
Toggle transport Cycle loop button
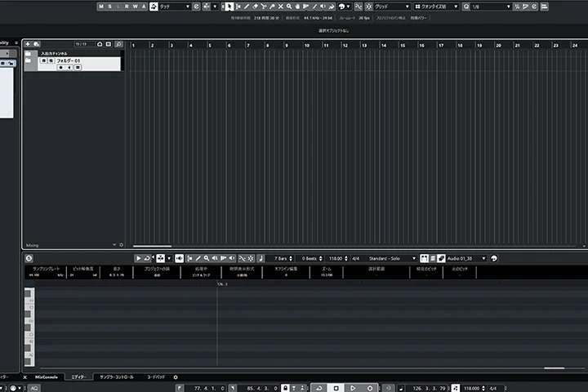tap(319, 388)
